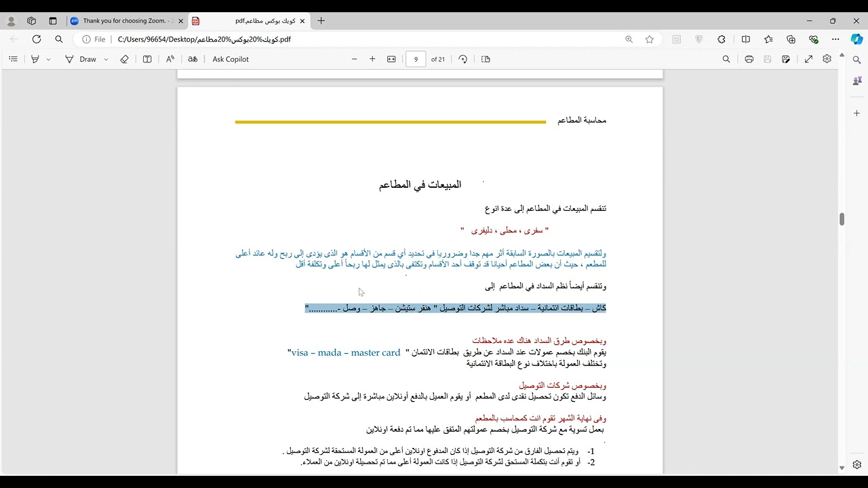Enter PDF full screen mode
The image size is (868, 488).
[x=808, y=59]
